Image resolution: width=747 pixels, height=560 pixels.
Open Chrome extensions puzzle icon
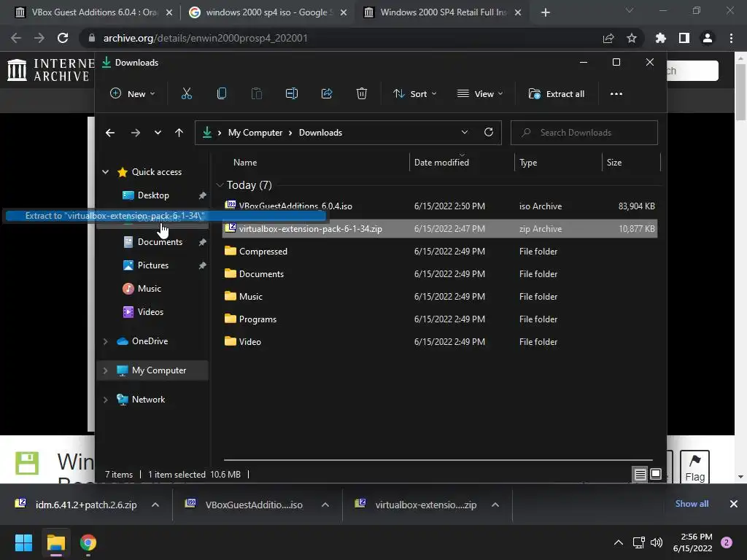point(660,38)
